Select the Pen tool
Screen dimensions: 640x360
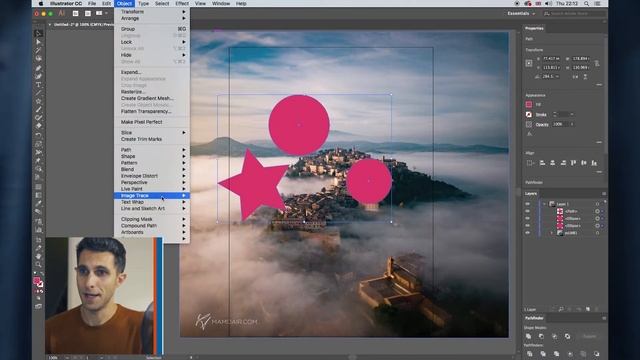point(38,68)
